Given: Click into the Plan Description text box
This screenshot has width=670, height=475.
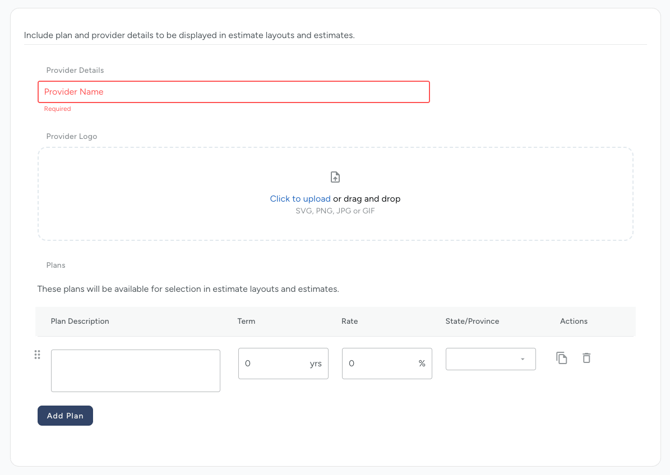Looking at the screenshot, I should click(x=135, y=370).
